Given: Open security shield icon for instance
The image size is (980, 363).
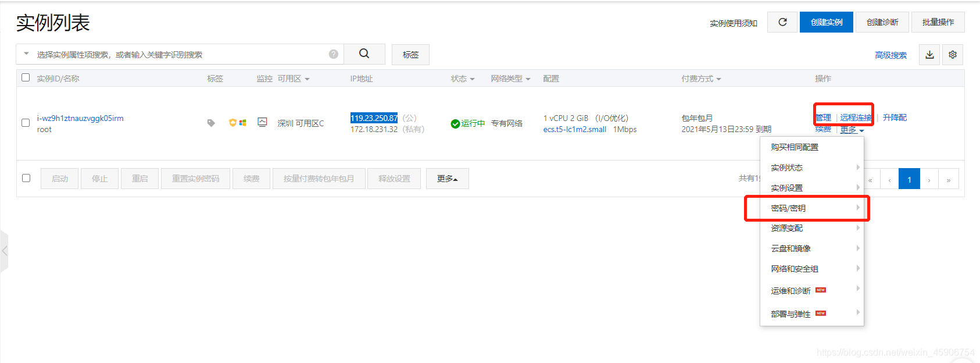Looking at the screenshot, I should [233, 123].
